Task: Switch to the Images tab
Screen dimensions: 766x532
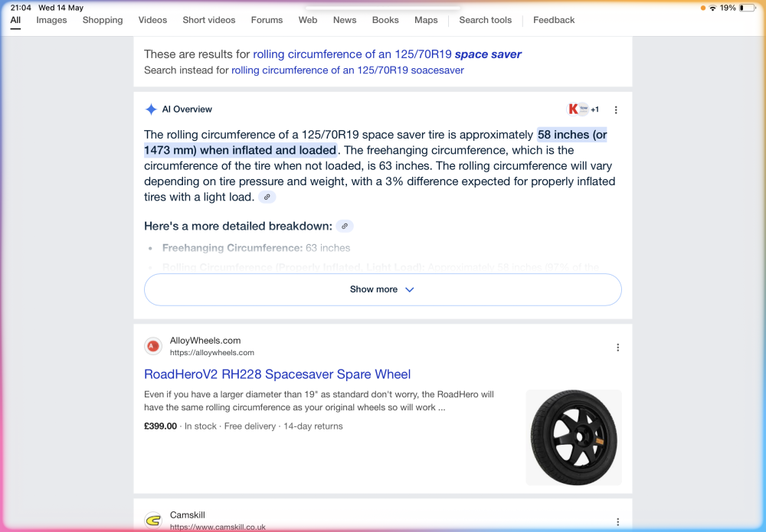Action: click(51, 20)
